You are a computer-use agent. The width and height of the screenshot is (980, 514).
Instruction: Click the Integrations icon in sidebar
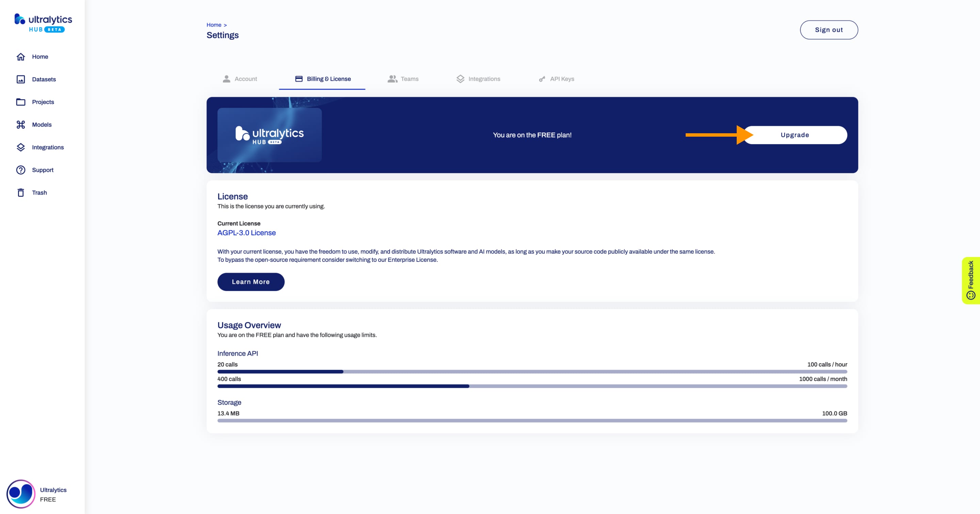(20, 147)
